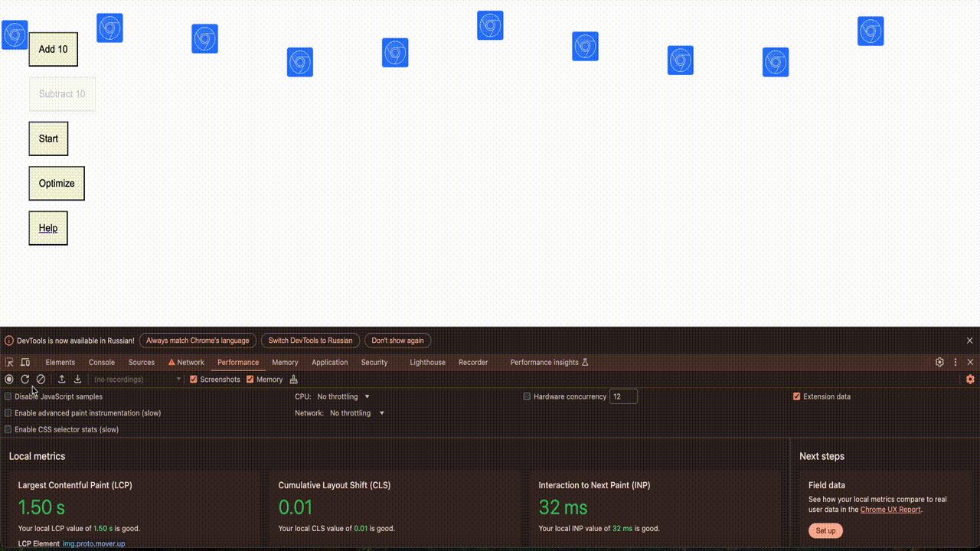980x551 pixels.
Task: Open the Console tab
Action: point(102,363)
